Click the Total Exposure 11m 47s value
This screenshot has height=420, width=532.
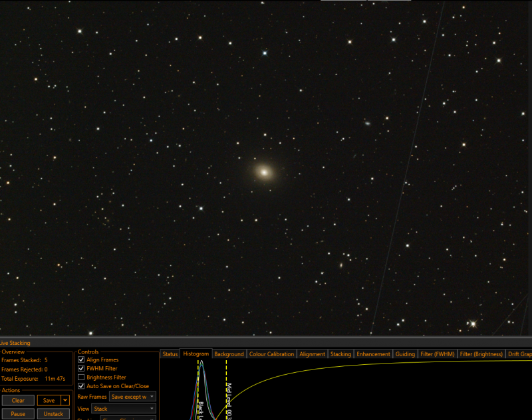pos(55,379)
